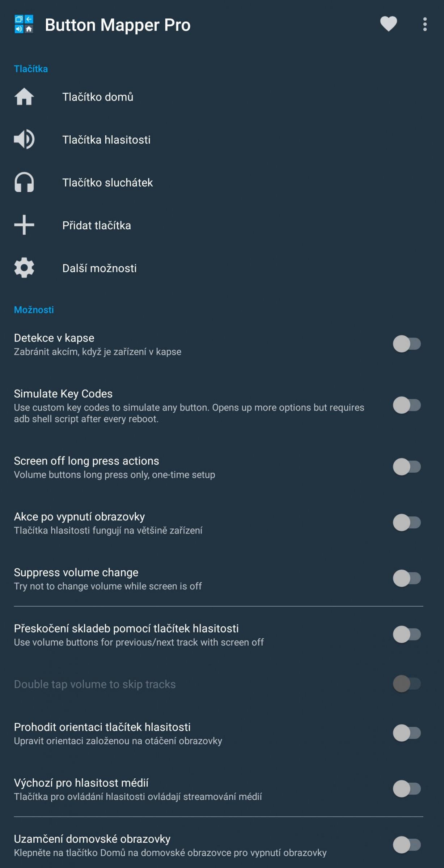Image resolution: width=444 pixels, height=868 pixels.
Task: Select the Přidat tlačítka item
Action: coord(222,225)
